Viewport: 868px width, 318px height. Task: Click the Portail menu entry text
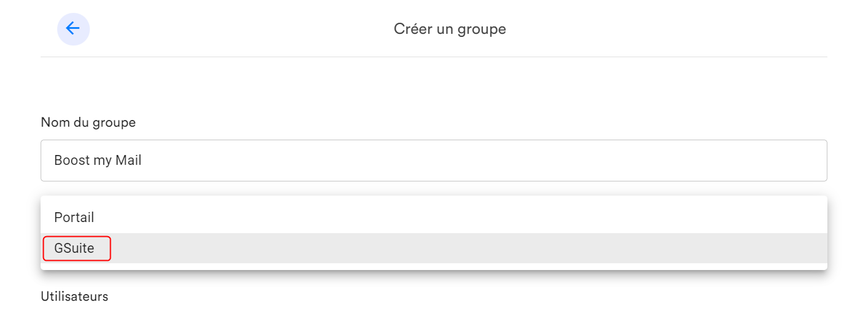(x=74, y=218)
